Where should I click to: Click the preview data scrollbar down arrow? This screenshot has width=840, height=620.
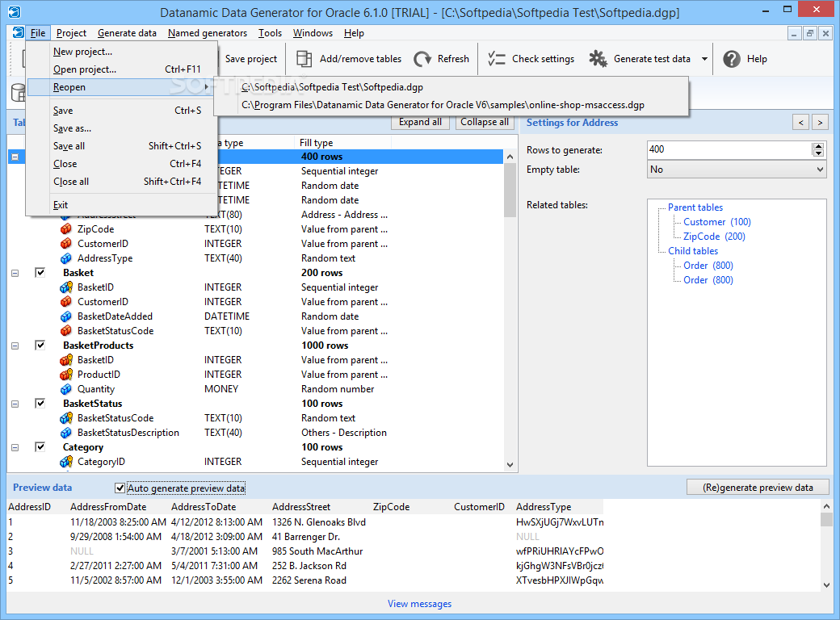[x=826, y=585]
